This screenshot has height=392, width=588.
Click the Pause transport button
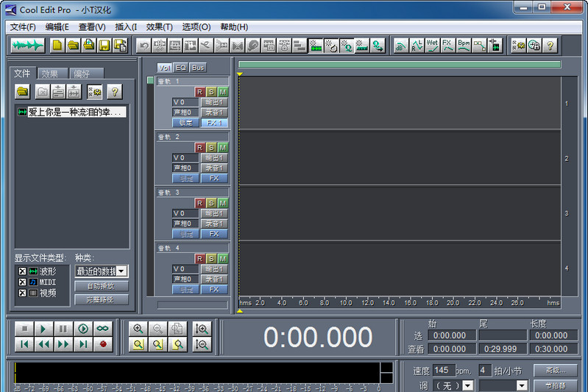tap(63, 329)
